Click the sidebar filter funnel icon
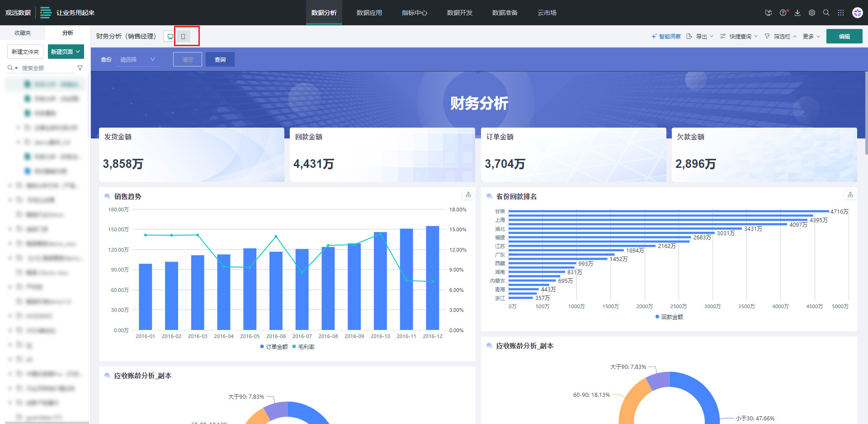 click(x=80, y=68)
